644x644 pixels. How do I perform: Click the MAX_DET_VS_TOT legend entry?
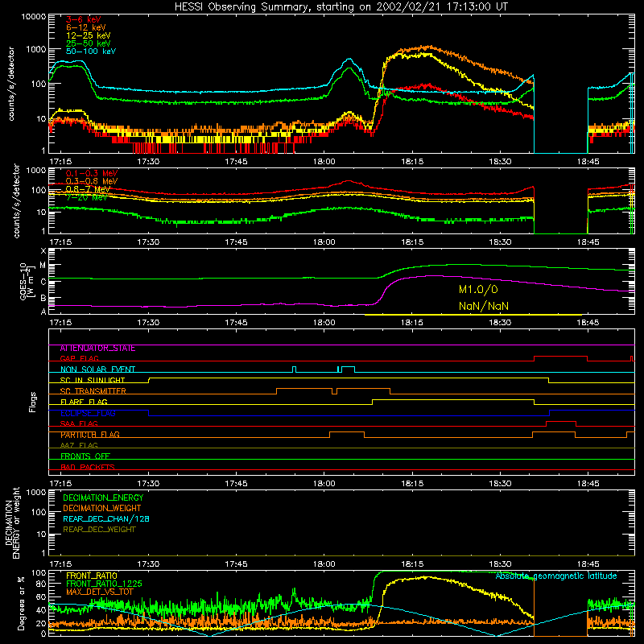[x=99, y=592]
